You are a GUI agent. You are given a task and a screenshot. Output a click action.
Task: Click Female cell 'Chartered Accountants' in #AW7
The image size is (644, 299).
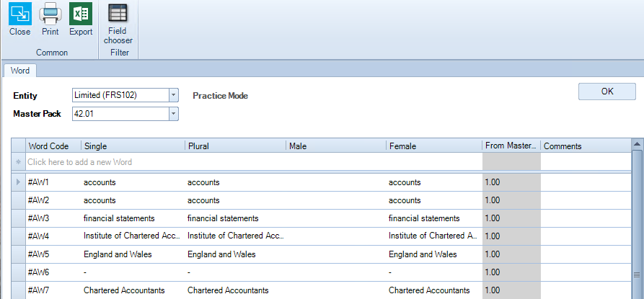click(x=434, y=290)
